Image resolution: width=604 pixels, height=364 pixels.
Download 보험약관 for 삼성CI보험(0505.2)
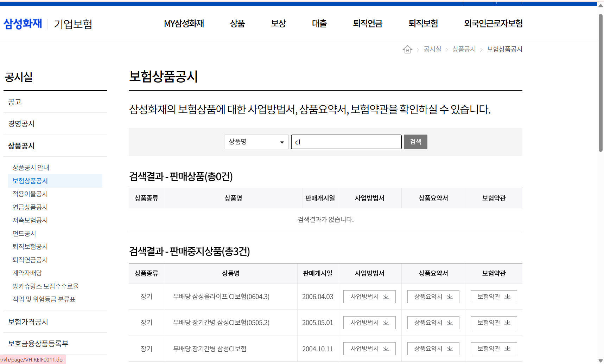tap(494, 323)
